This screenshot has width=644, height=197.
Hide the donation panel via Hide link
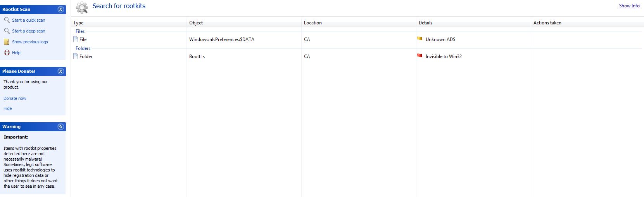coord(8,108)
